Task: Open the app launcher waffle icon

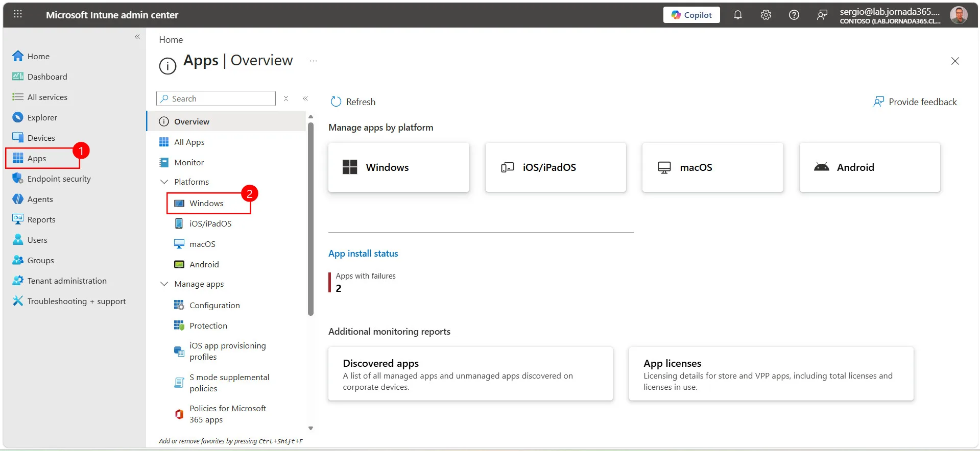Action: point(18,14)
